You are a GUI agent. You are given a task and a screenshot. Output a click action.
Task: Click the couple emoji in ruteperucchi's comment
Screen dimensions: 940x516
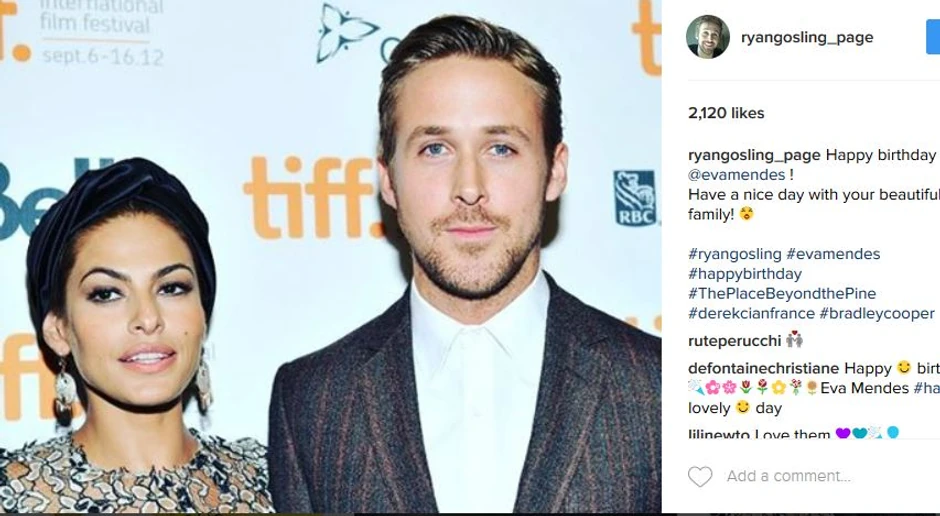pos(794,340)
